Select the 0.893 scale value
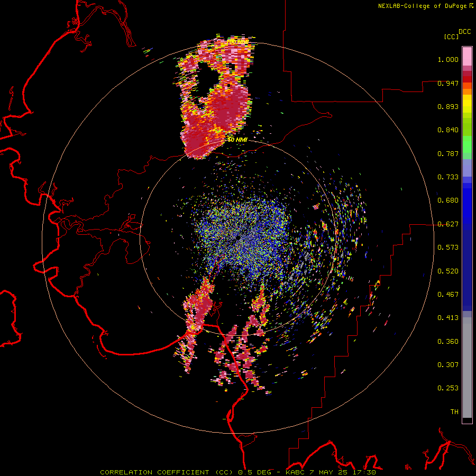The height and width of the screenshot is (476, 476). pyautogui.click(x=448, y=106)
